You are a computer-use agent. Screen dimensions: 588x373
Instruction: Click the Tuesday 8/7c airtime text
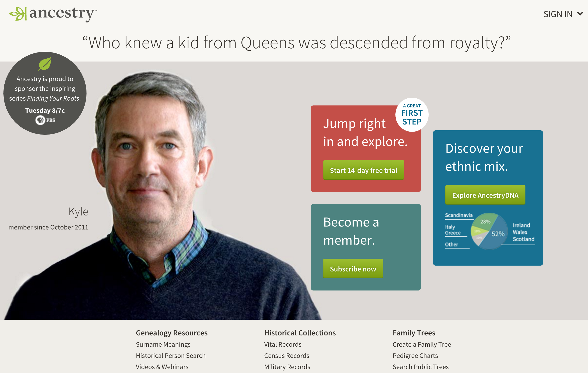[x=45, y=110]
